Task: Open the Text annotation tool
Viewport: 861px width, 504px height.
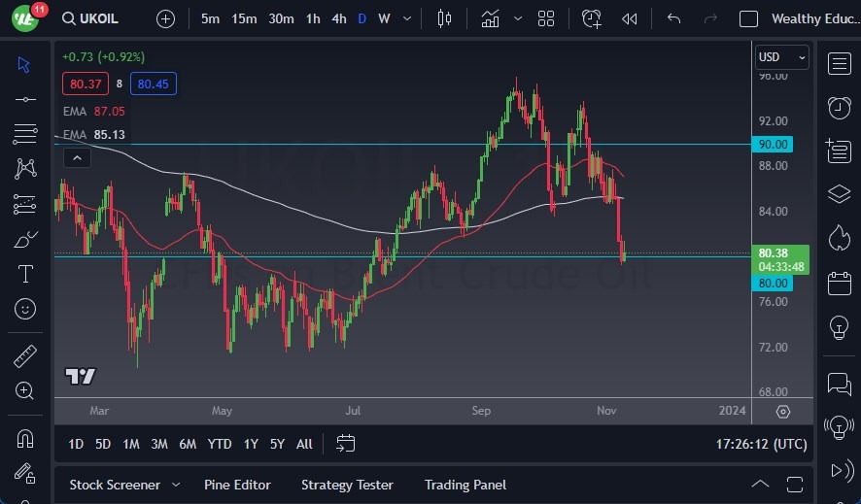Action: (x=25, y=274)
